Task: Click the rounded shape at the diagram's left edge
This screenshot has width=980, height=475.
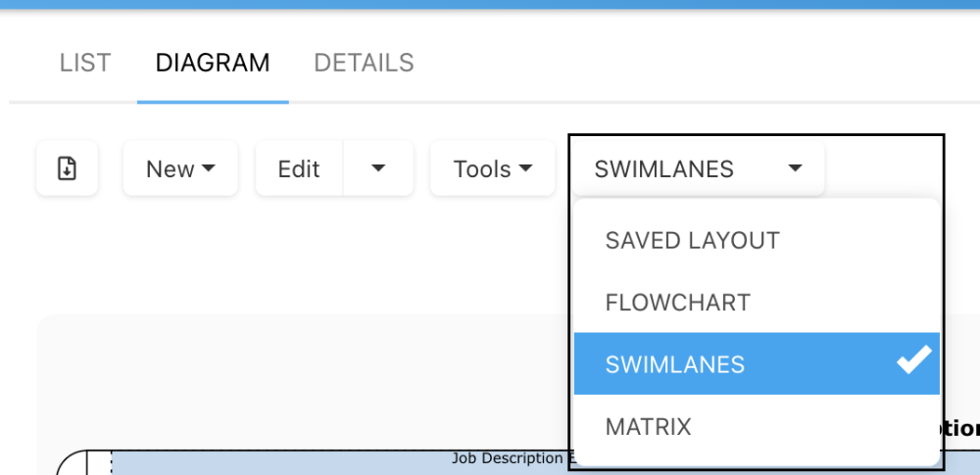Action: pyautogui.click(x=71, y=464)
